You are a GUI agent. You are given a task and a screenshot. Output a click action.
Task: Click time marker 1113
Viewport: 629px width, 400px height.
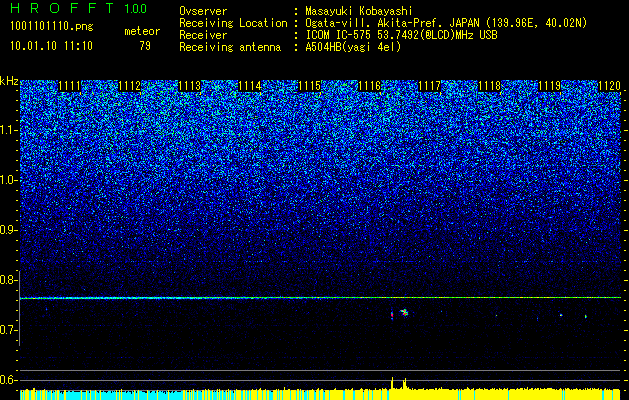point(189,86)
